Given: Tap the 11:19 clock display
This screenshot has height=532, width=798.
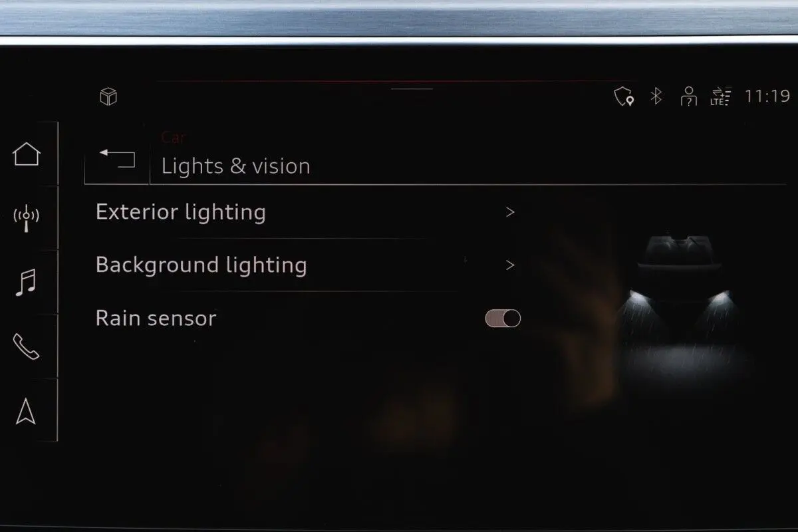Looking at the screenshot, I should click(x=767, y=96).
